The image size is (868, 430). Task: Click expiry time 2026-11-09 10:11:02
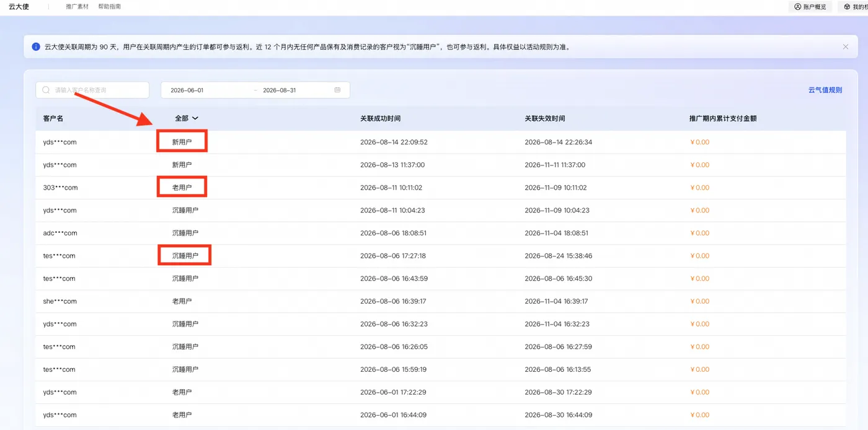556,188
